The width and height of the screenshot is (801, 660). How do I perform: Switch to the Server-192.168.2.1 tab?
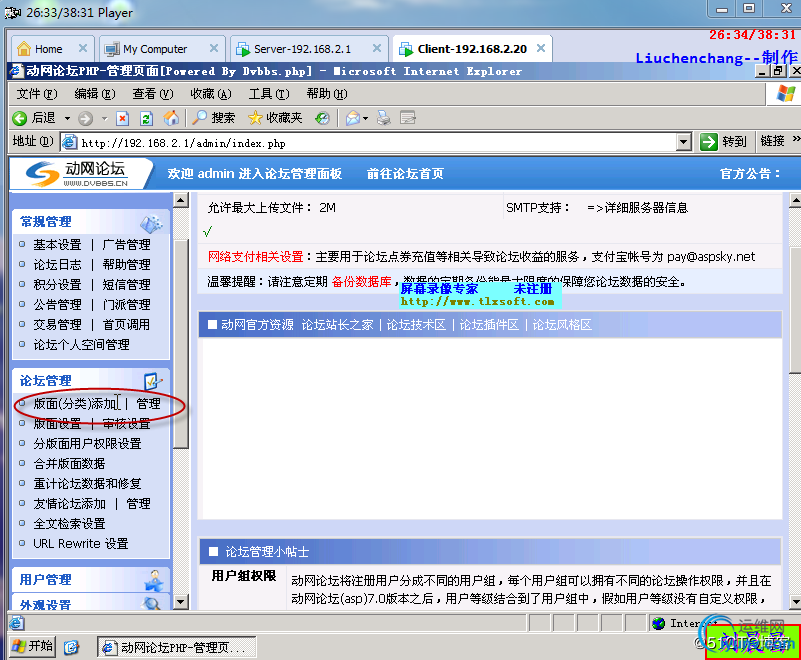tap(302, 49)
